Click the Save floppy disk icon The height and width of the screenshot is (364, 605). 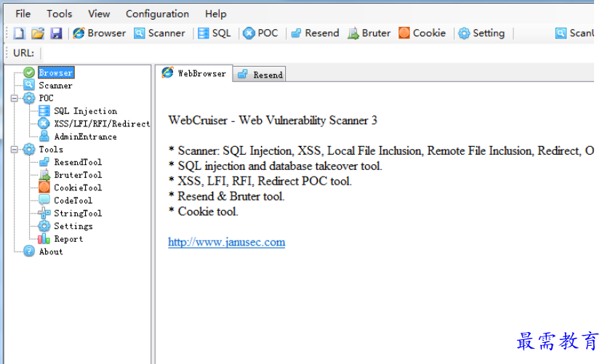tap(56, 33)
